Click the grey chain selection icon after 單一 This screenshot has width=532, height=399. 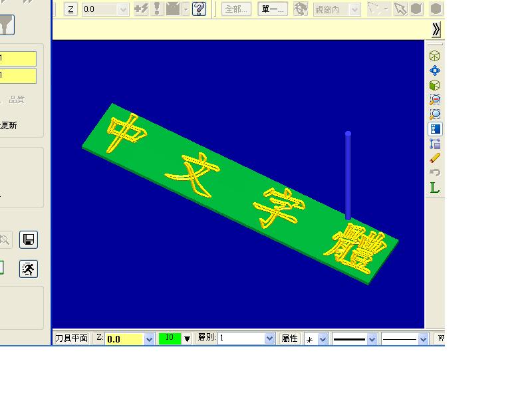(x=301, y=9)
